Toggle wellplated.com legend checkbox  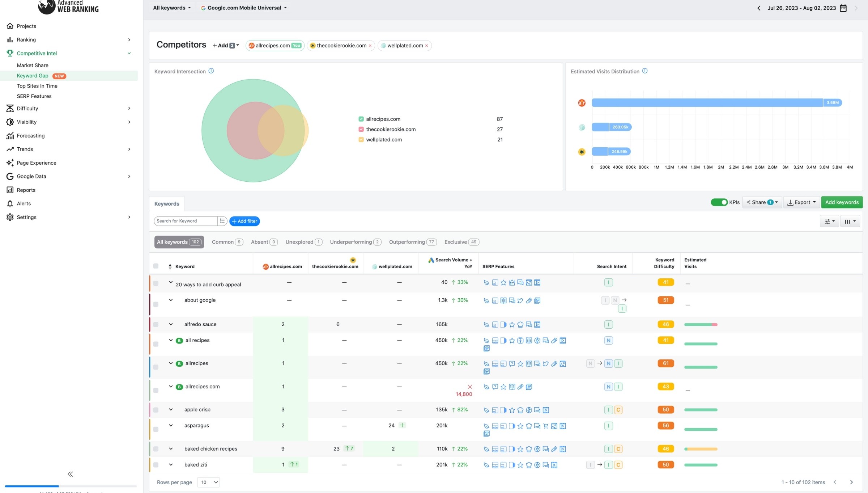361,140
